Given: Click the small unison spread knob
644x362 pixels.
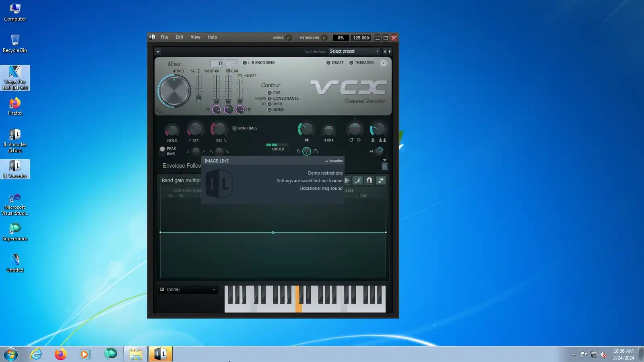Looking at the screenshot, I should [379, 151].
